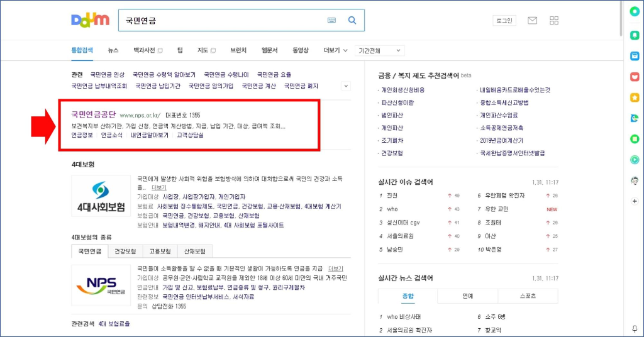The width and height of the screenshot is (644, 337).
Task: Open the 연금소식 sublink
Action: pos(112,135)
